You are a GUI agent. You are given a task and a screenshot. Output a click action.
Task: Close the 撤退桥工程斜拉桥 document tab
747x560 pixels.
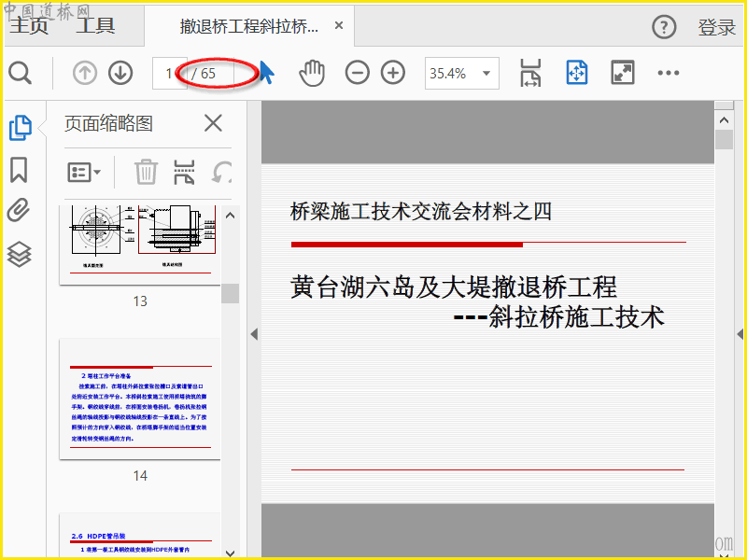point(339,25)
